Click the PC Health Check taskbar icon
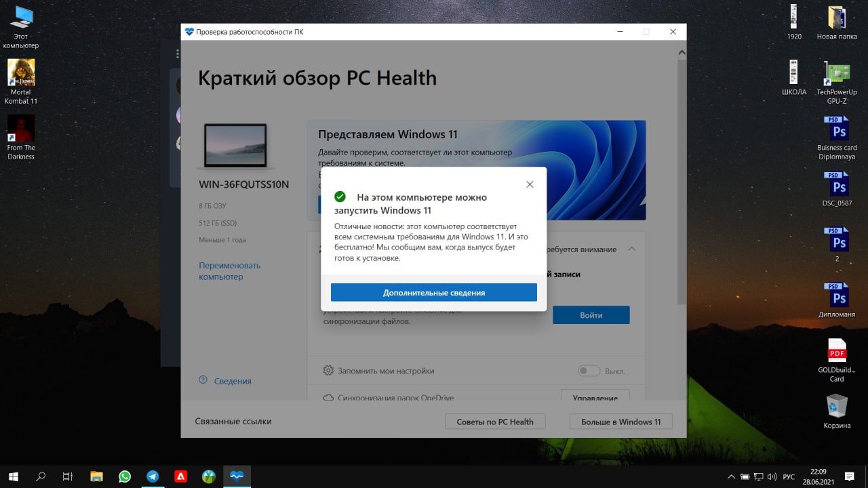Image resolution: width=868 pixels, height=488 pixels. click(237, 476)
